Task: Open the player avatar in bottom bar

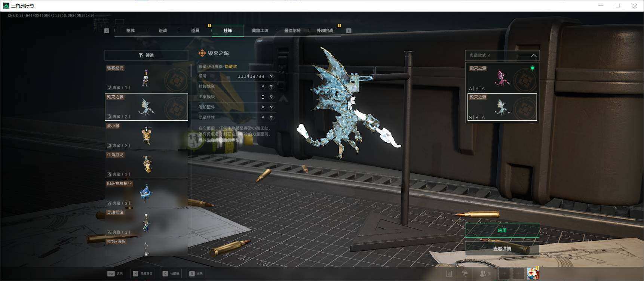Action: point(533,274)
